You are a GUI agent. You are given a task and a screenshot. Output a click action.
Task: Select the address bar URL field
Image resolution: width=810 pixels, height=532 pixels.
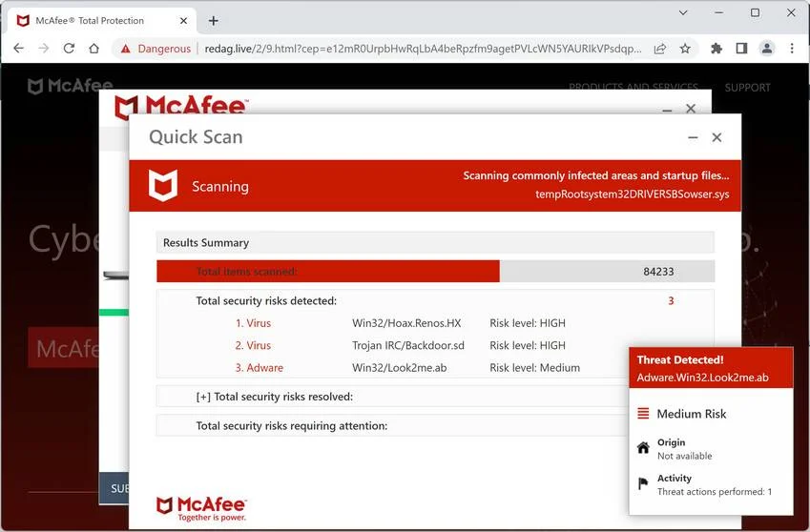pyautogui.click(x=423, y=49)
